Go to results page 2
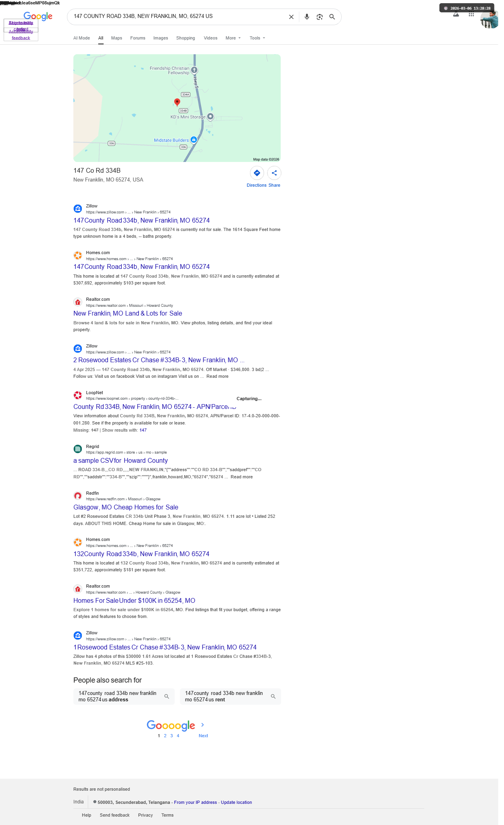This screenshot has width=504, height=825. tap(165, 736)
